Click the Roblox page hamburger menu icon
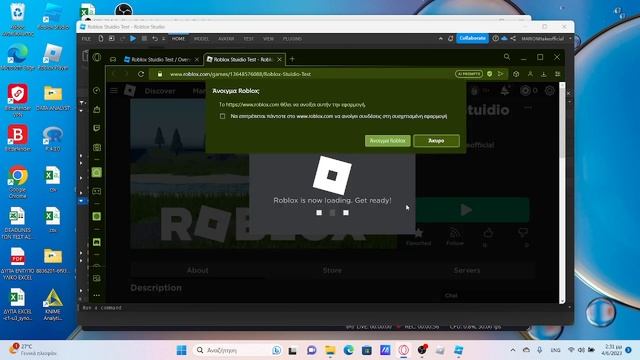 point(114,91)
